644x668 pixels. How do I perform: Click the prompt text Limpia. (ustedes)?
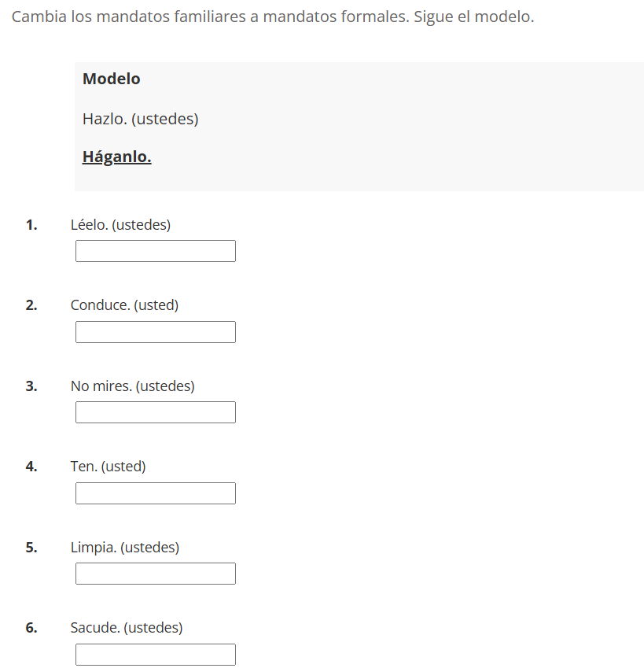pos(125,547)
